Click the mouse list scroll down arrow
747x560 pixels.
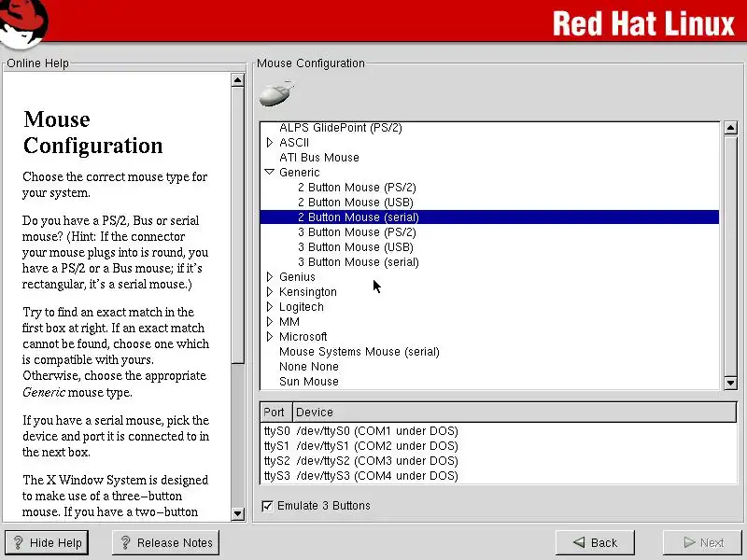pyautogui.click(x=730, y=383)
